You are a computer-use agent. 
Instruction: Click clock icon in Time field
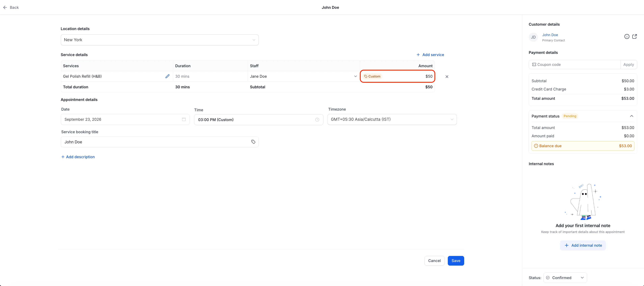317,120
